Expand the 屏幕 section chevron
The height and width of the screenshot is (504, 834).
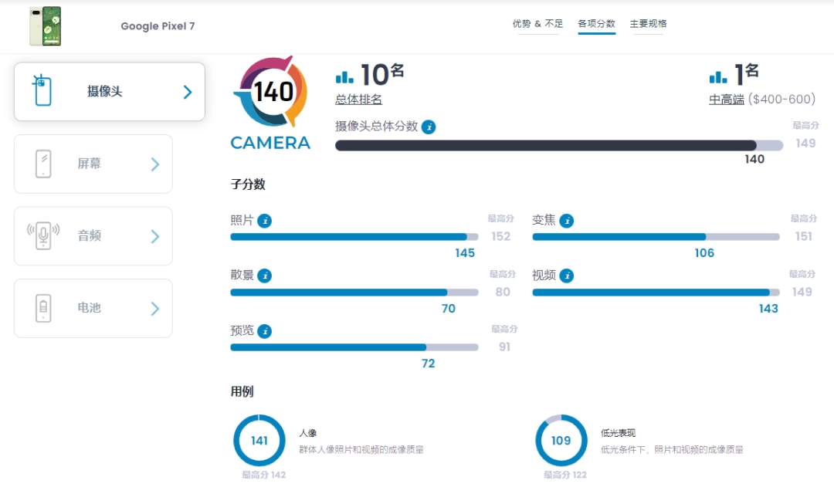[154, 164]
